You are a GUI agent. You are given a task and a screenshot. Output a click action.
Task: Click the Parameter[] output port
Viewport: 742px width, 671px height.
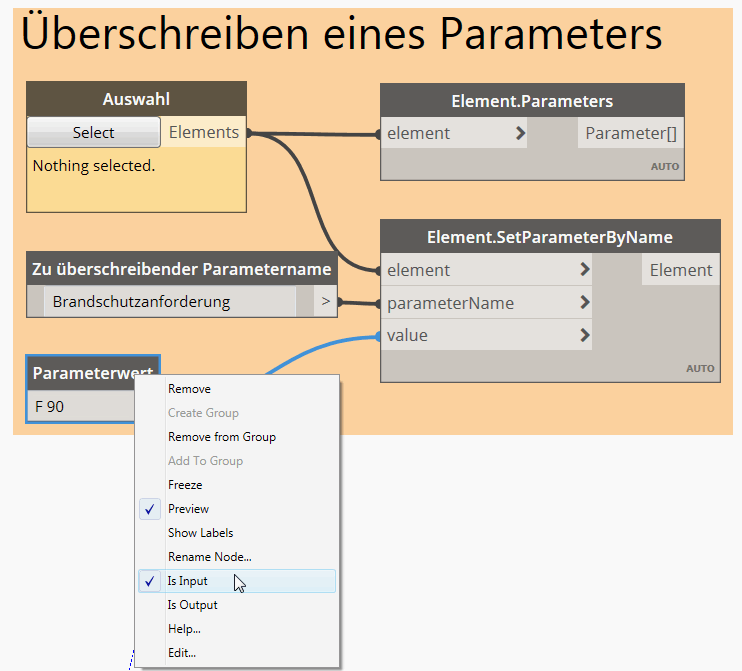click(630, 133)
